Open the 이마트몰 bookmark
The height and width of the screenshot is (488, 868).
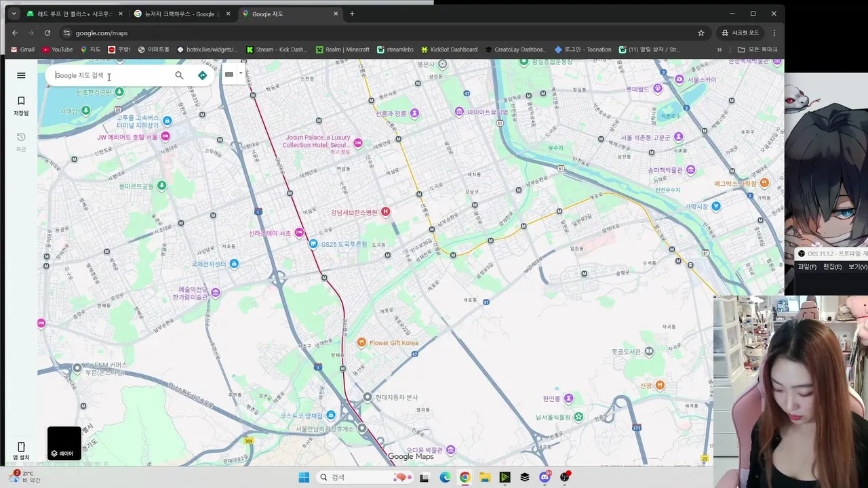[154, 49]
